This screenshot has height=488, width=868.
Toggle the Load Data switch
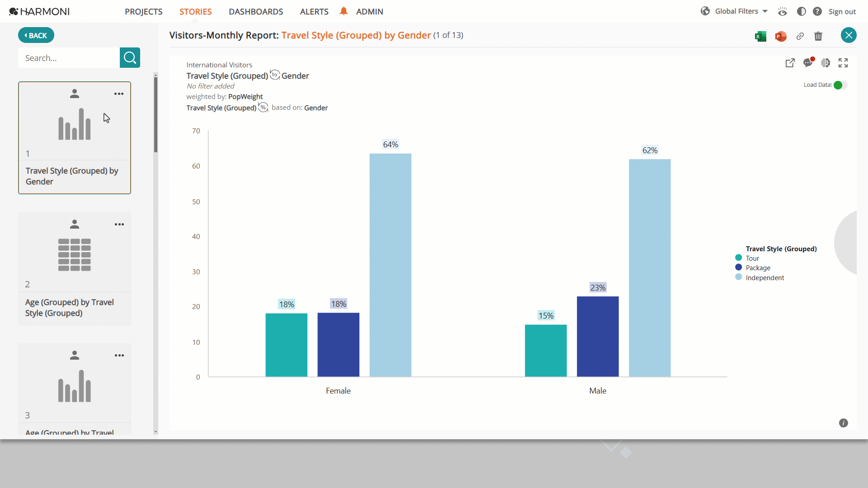(840, 85)
